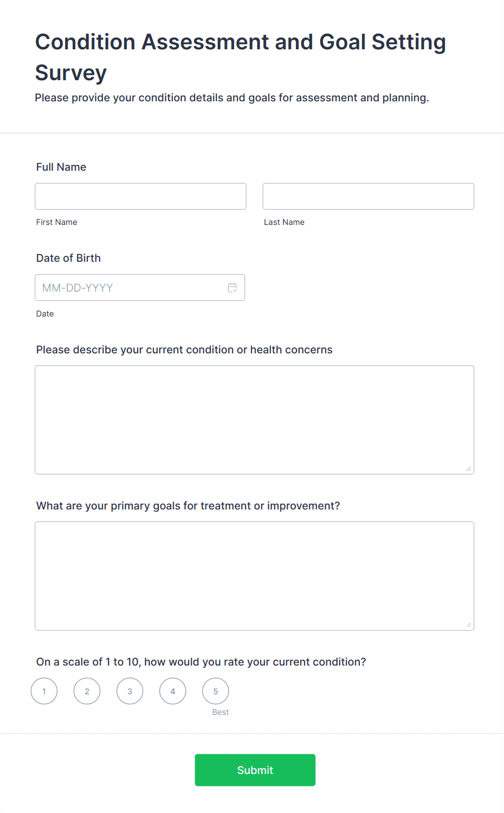Viewport: 504px width, 813px height.
Task: Select rating 1 on the condition scale
Action: click(44, 691)
